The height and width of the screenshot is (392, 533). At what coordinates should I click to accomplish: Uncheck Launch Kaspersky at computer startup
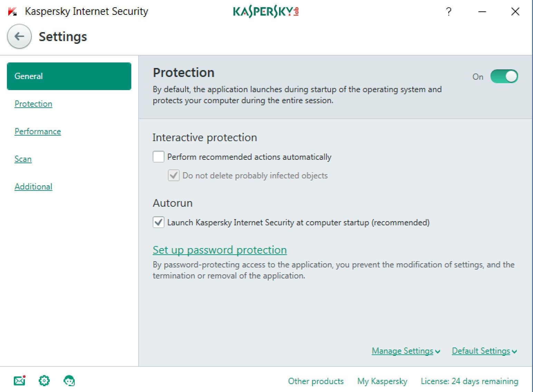[159, 223]
